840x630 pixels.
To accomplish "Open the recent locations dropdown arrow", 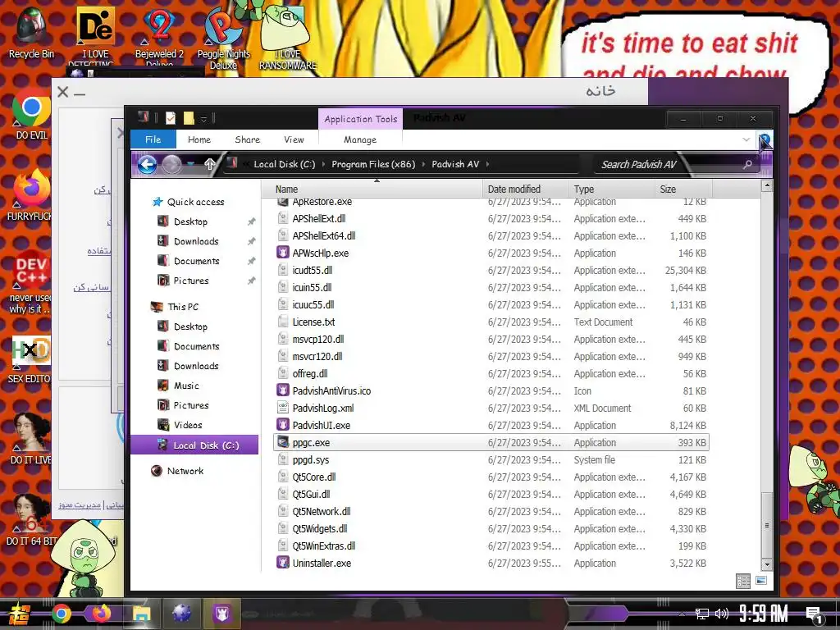I will [190, 164].
